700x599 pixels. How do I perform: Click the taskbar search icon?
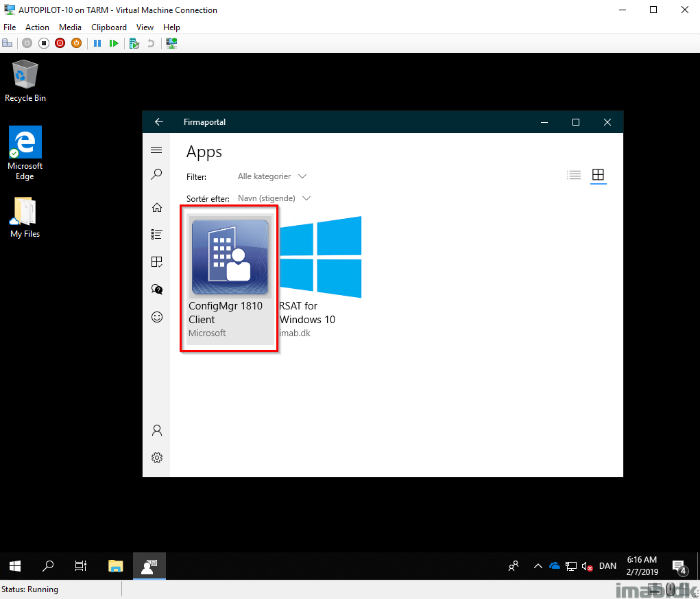click(48, 566)
